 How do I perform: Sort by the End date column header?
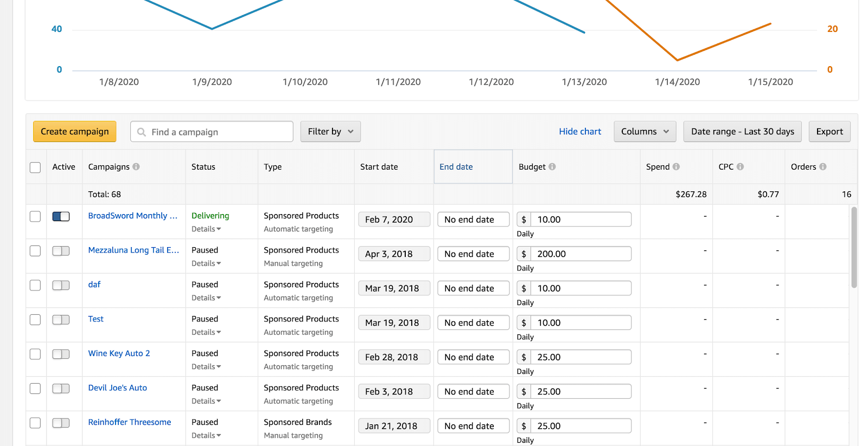[456, 167]
